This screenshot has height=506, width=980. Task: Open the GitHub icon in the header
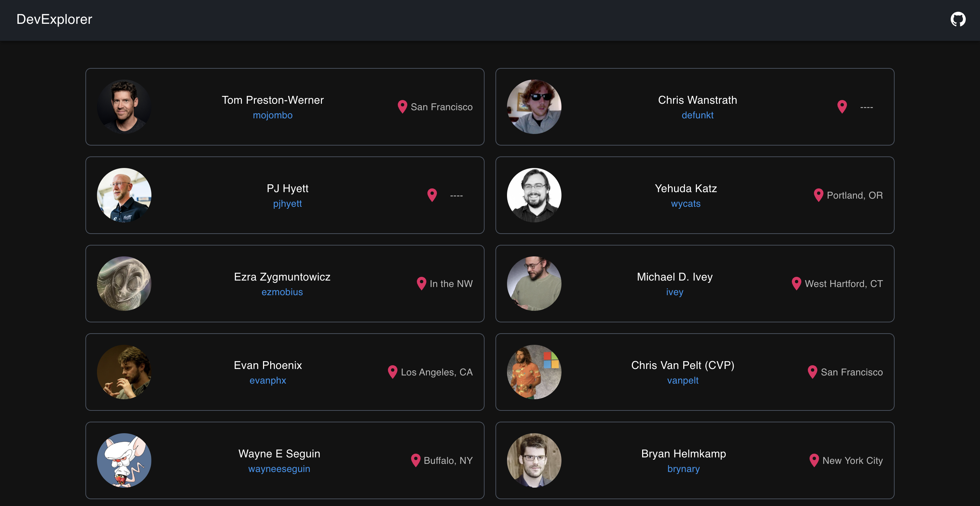(x=958, y=19)
